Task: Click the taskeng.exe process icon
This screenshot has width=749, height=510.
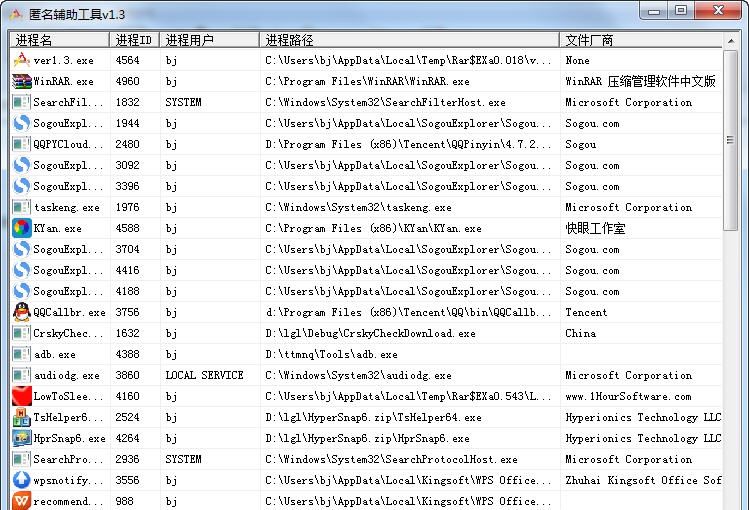Action: pyautogui.click(x=21, y=207)
